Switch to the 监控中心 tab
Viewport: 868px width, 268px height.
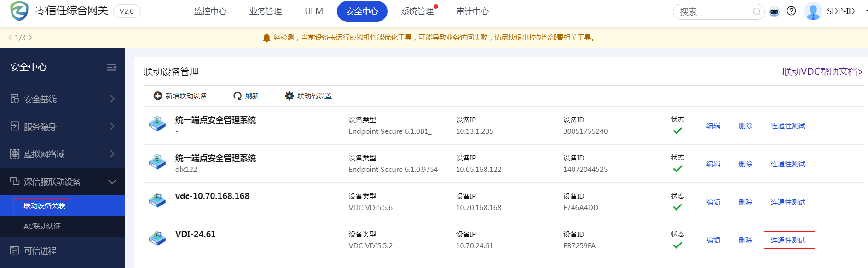[210, 11]
